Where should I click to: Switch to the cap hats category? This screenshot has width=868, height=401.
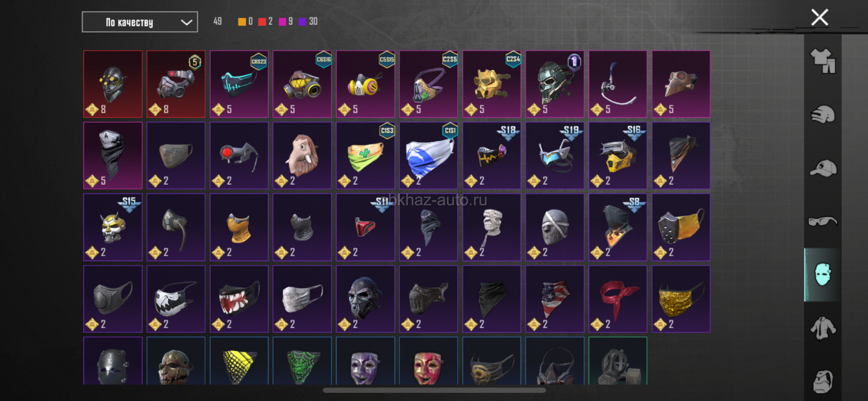pos(823,168)
